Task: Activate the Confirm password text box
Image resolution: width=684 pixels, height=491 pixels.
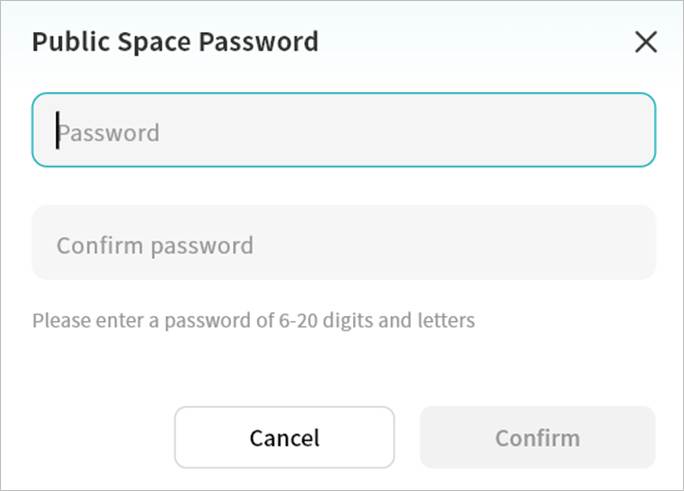Action: (343, 243)
